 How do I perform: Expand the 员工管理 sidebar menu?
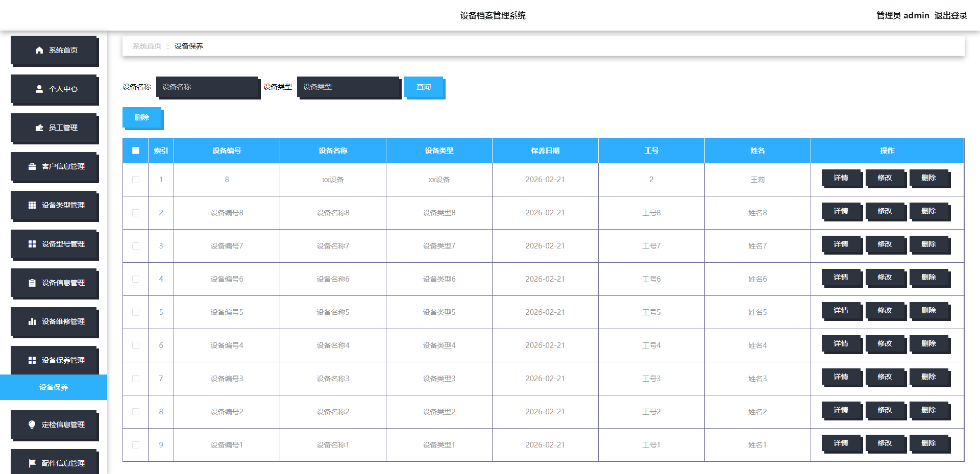(55, 128)
